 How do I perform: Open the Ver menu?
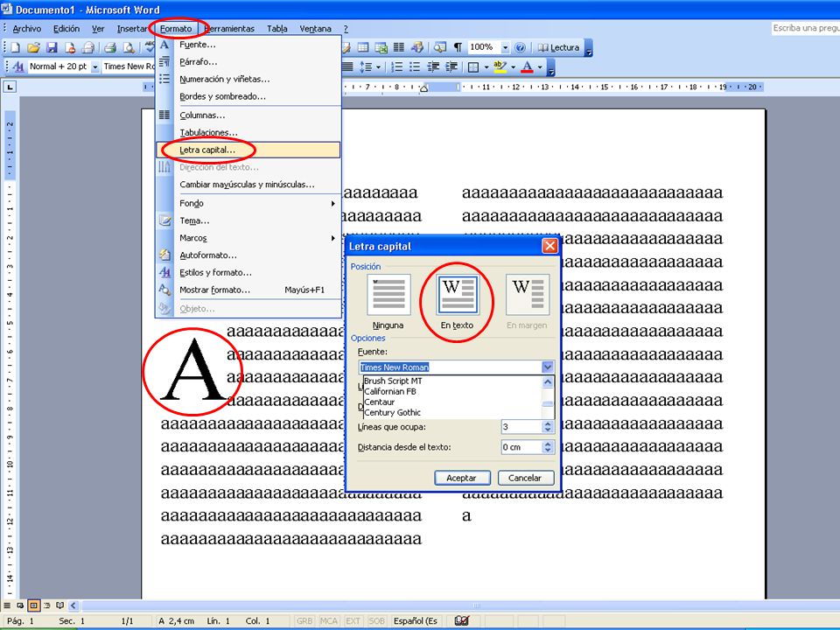pyautogui.click(x=98, y=28)
